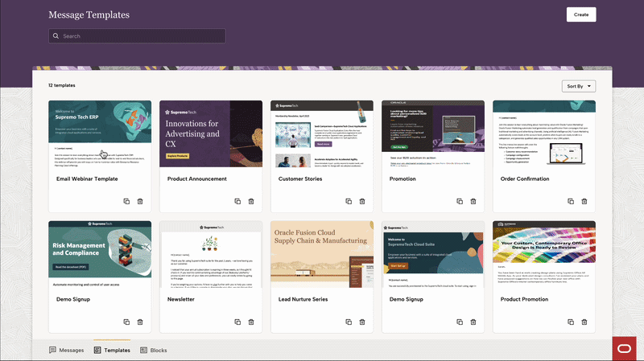Delete the Product Promotion template

tap(584, 322)
